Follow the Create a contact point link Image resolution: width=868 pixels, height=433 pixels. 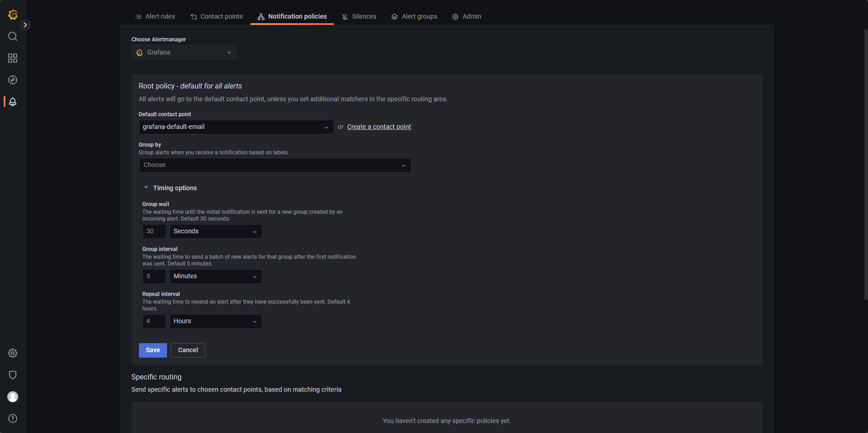(x=379, y=127)
